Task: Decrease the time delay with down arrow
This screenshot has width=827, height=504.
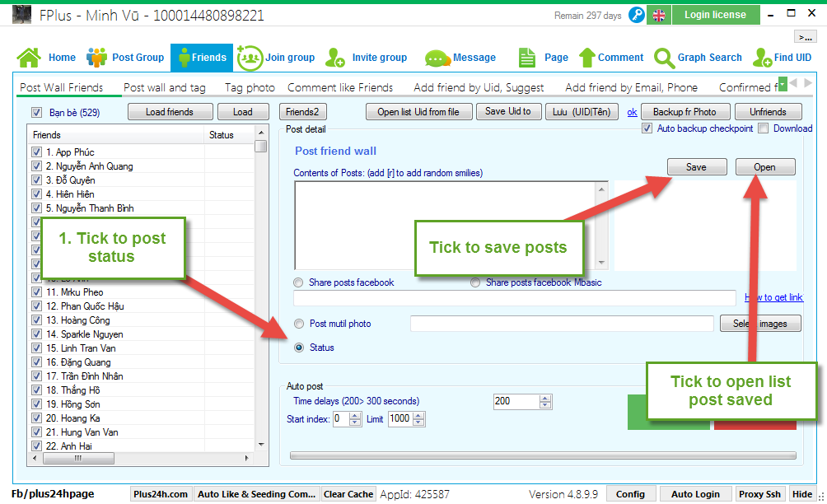Action: point(545,405)
